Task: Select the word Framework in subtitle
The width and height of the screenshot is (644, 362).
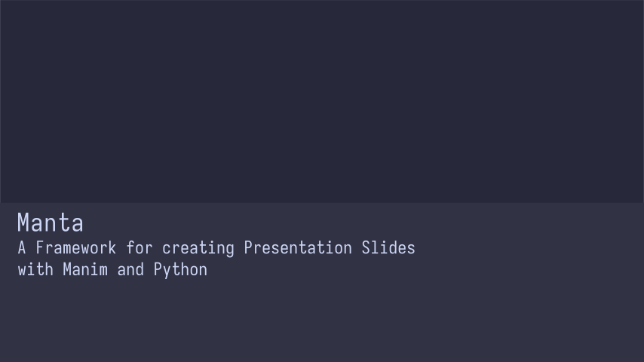Action: (x=76, y=248)
